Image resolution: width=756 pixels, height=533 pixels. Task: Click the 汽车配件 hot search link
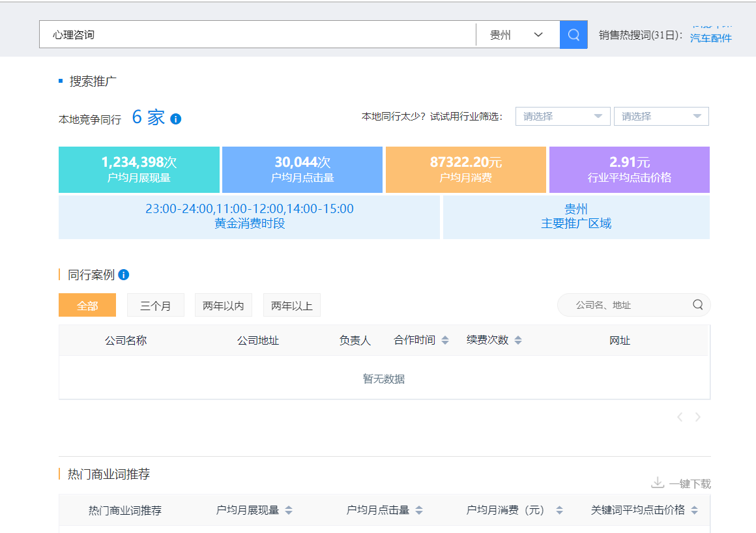(x=711, y=38)
